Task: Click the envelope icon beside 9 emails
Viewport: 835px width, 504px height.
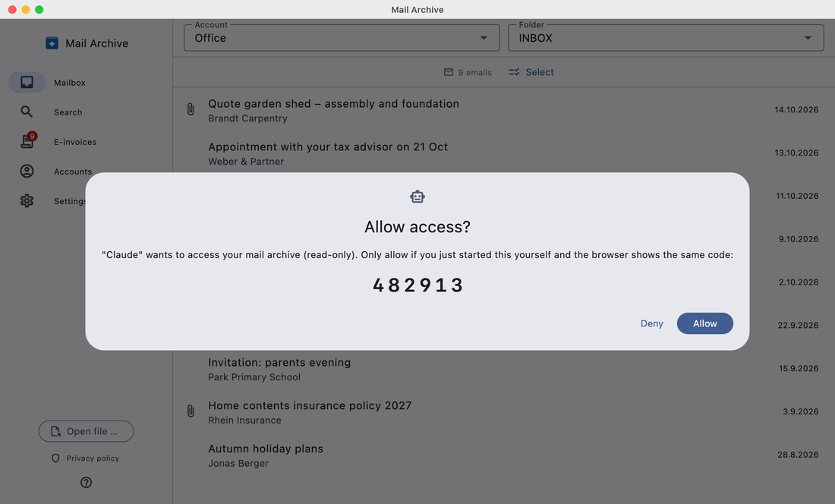Action: coord(449,72)
